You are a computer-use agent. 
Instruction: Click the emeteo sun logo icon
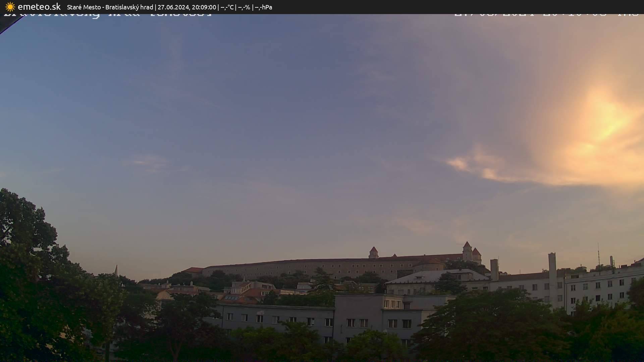click(x=10, y=7)
